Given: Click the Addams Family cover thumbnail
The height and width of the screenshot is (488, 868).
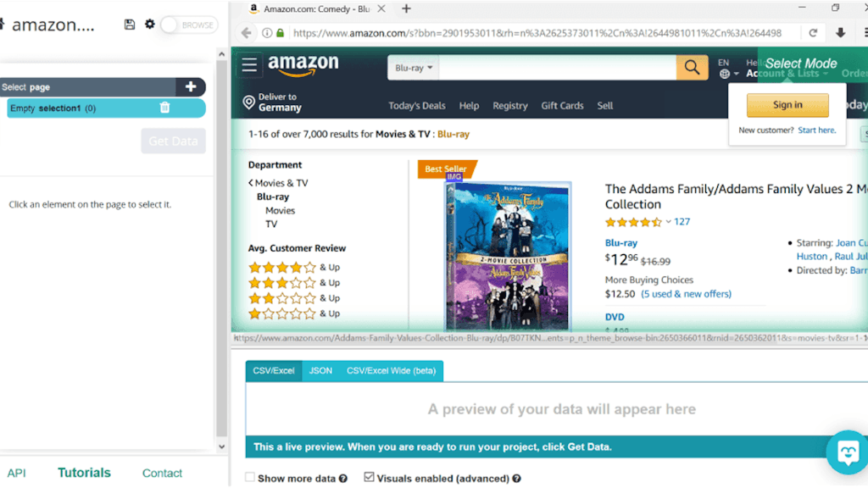Looking at the screenshot, I should pos(509,256).
